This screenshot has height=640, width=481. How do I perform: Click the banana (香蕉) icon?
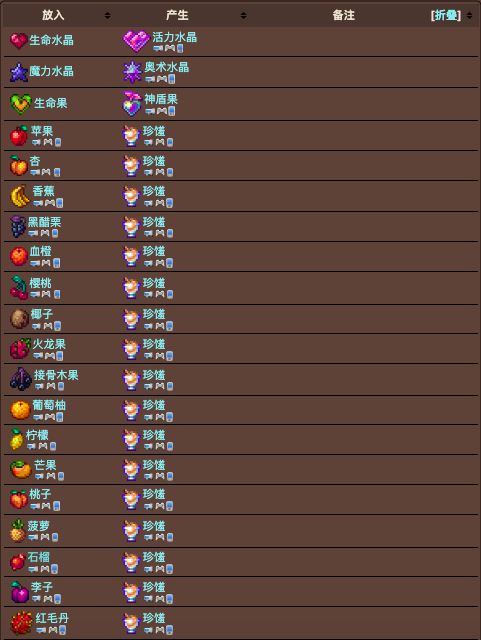20,196
